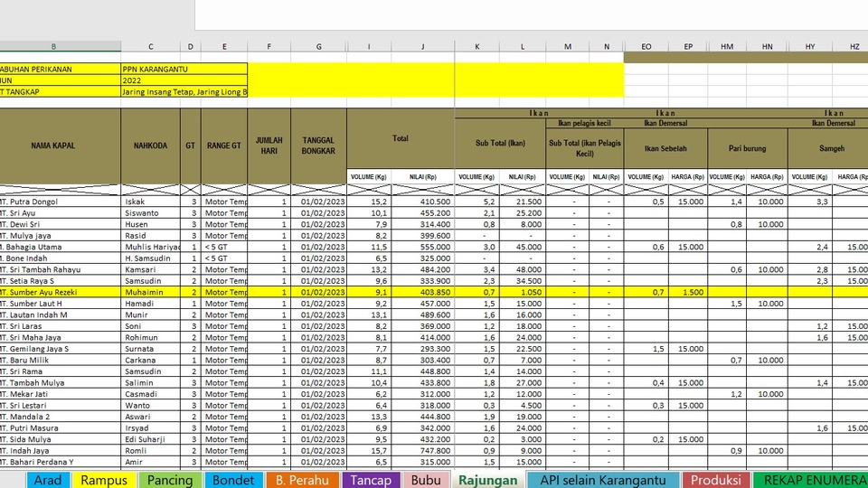The height and width of the screenshot is (488, 868).
Task: Click the NAHKODA header cell
Action: pyautogui.click(x=151, y=146)
